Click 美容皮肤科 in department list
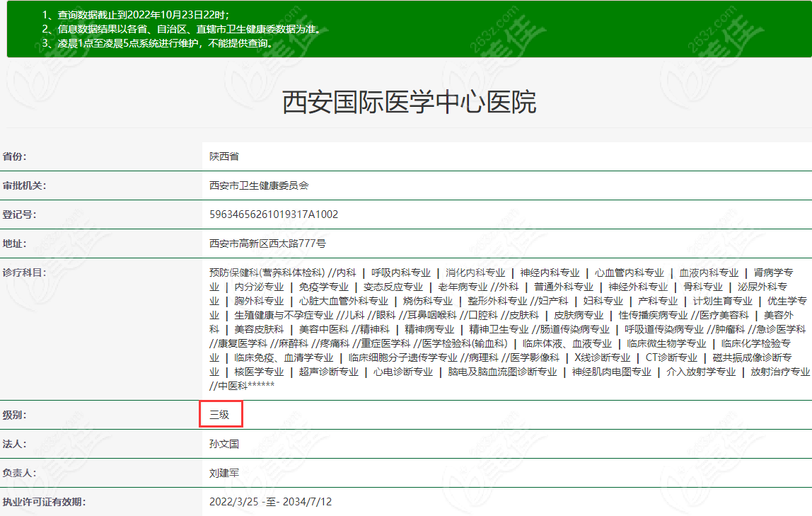812x516 pixels. (259, 329)
